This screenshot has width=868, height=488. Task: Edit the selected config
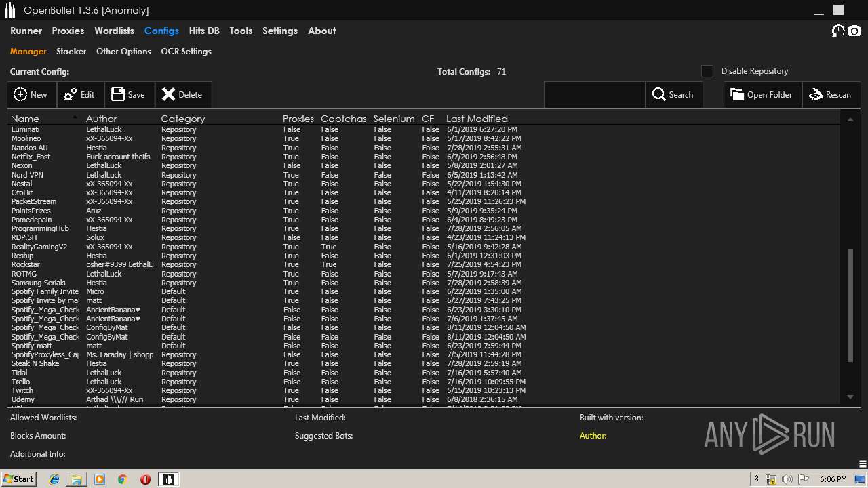(80, 95)
